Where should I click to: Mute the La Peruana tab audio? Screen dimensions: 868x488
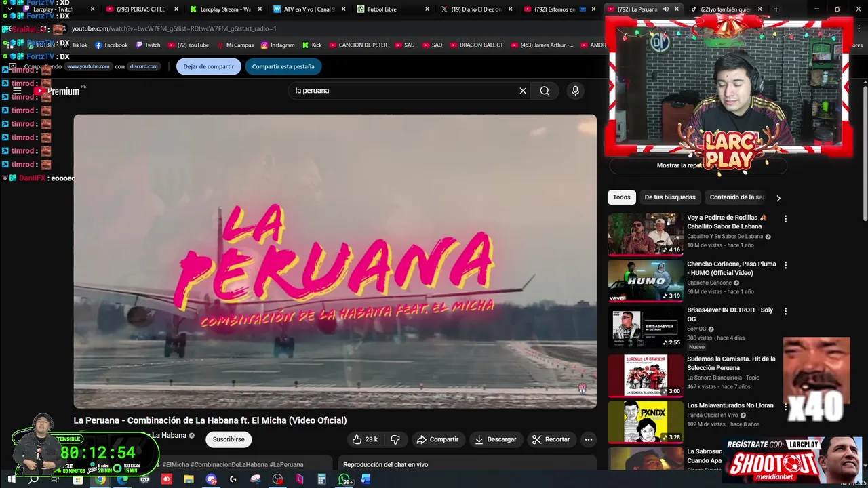tap(665, 9)
